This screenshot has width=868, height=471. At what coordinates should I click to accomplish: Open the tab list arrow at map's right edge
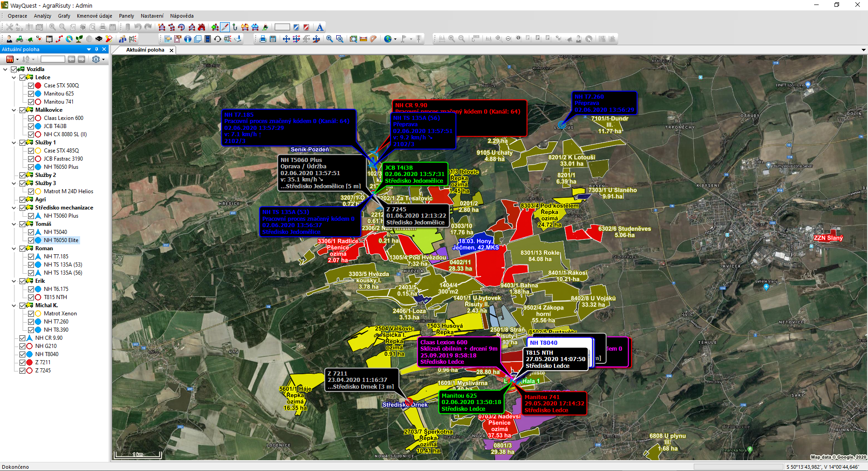coord(863,50)
